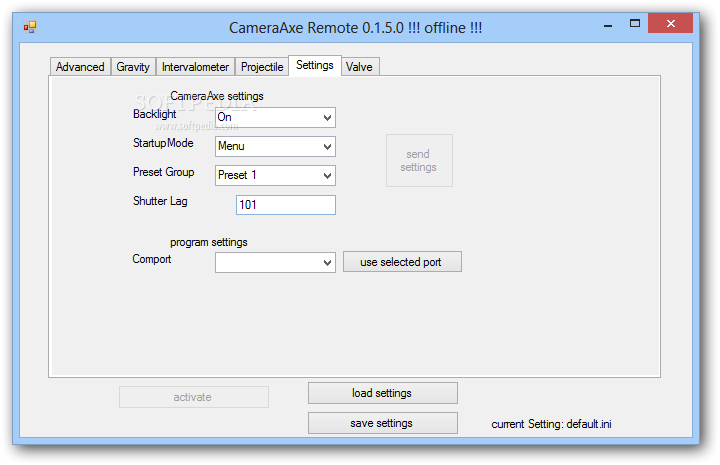Open the Valve tab

coord(360,67)
